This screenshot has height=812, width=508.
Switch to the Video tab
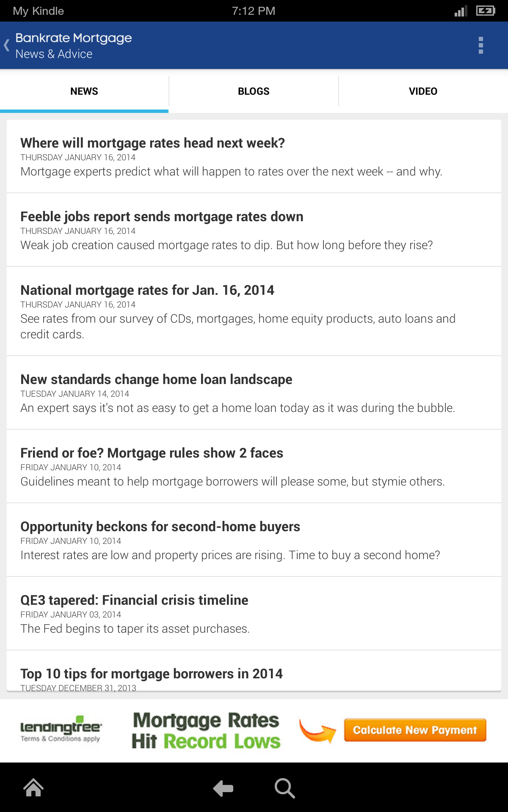(x=423, y=91)
